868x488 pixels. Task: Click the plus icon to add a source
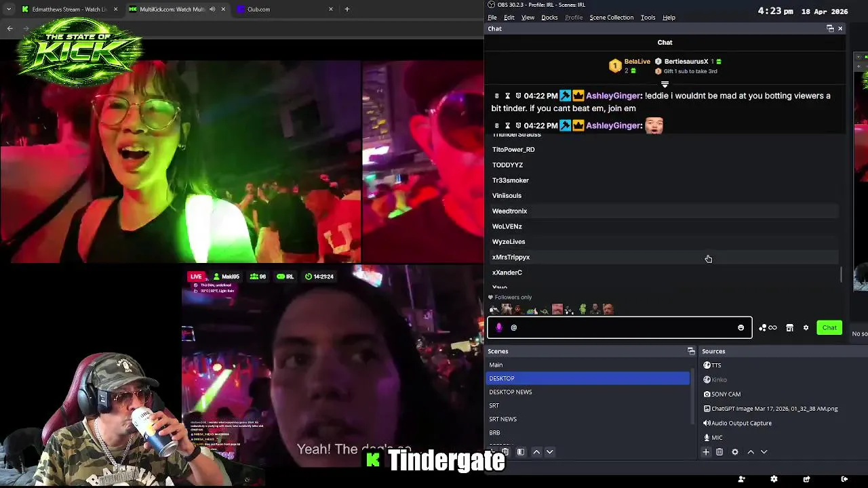point(706,452)
